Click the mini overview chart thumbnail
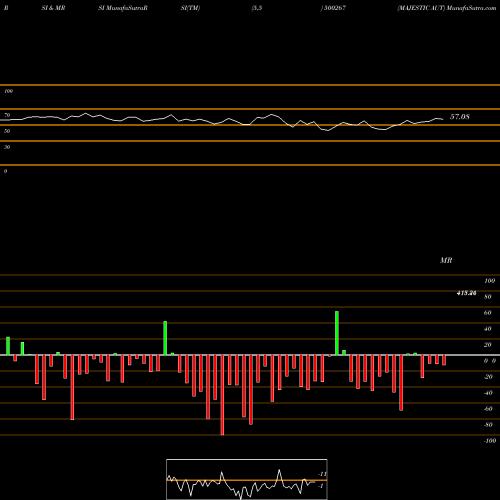The height and width of the screenshot is (500, 500). click(x=247, y=479)
